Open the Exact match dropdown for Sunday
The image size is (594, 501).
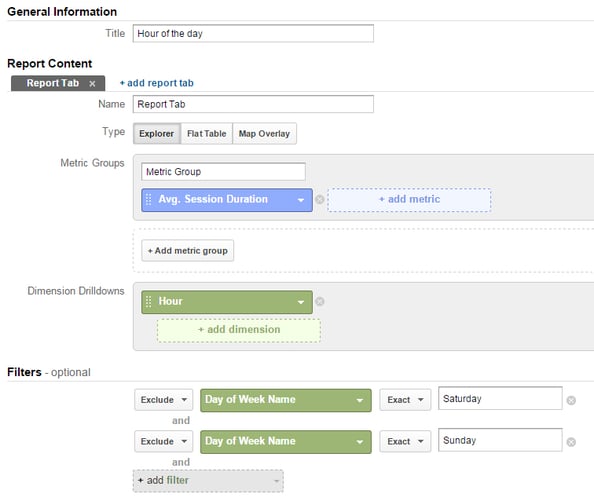point(405,442)
